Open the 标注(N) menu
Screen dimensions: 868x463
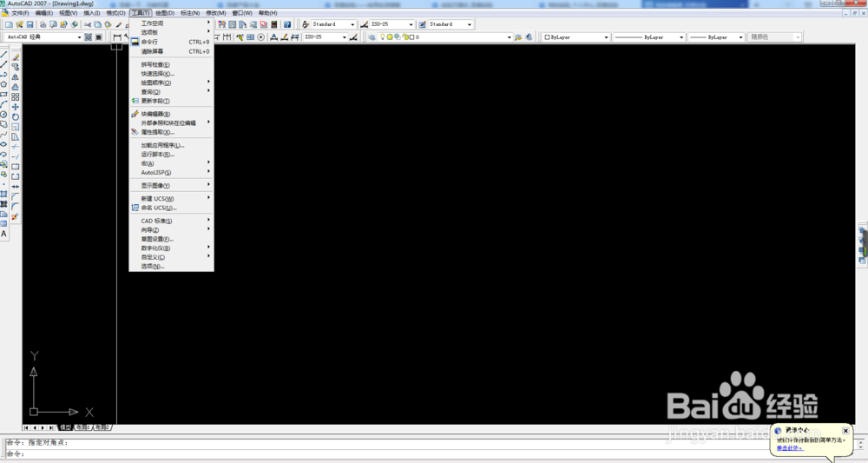pyautogui.click(x=190, y=13)
